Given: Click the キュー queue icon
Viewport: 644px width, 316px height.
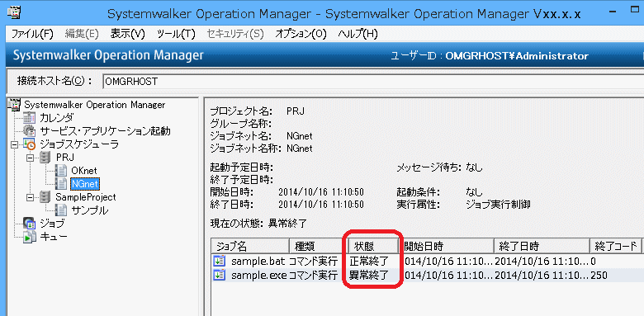Looking at the screenshot, I should 29,237.
